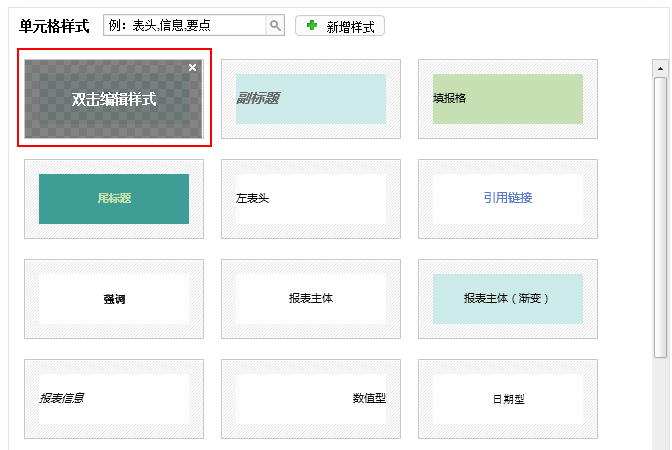Select the 双击编辑样式 style card

[114, 99]
